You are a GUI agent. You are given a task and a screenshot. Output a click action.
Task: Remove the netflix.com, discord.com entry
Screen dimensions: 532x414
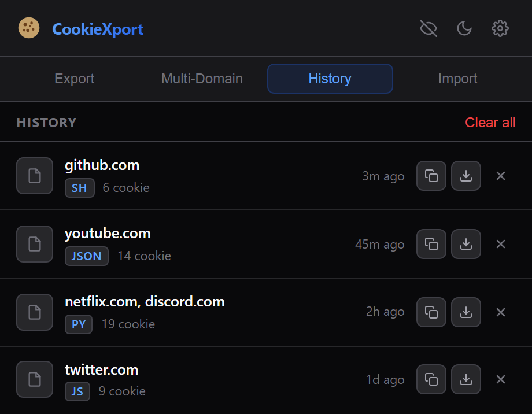[501, 312]
